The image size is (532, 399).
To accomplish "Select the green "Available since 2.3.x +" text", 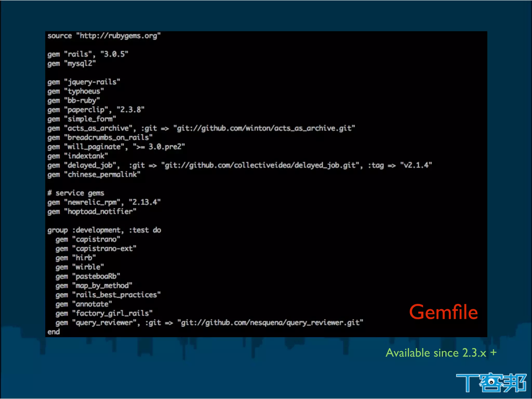I will pos(441,353).
